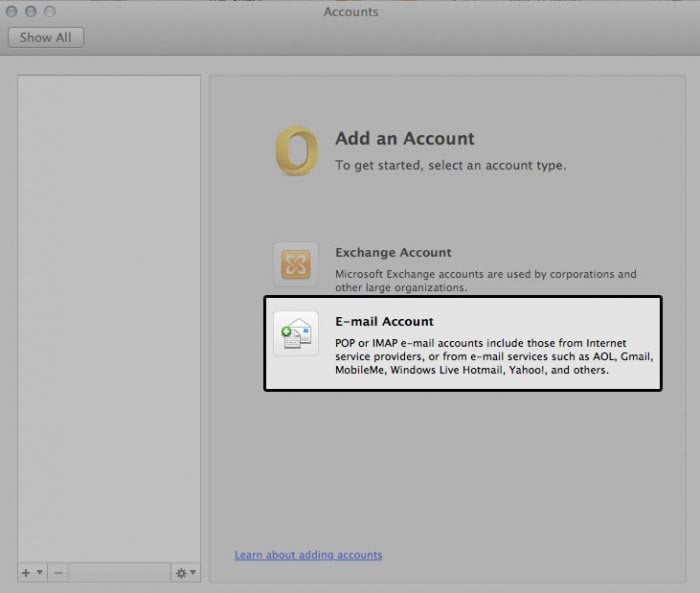Screen dimensions: 700x593
Task: Select the Exchange Account title
Action: [x=393, y=253]
